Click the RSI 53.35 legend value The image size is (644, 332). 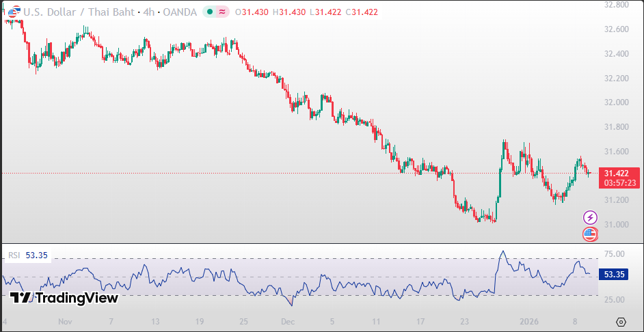point(36,255)
